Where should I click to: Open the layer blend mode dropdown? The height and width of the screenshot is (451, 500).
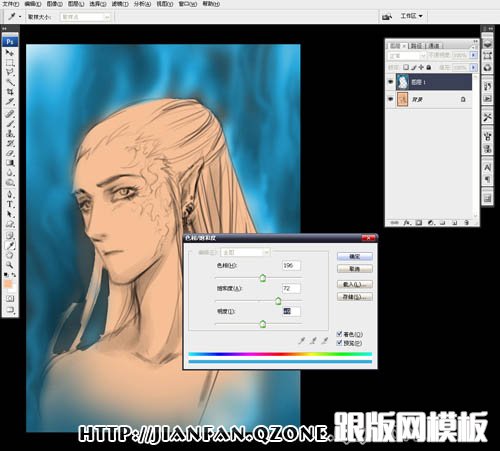coord(407,56)
